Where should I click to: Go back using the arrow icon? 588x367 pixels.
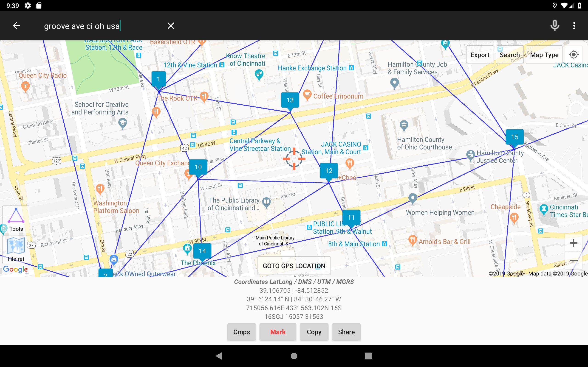(x=16, y=25)
